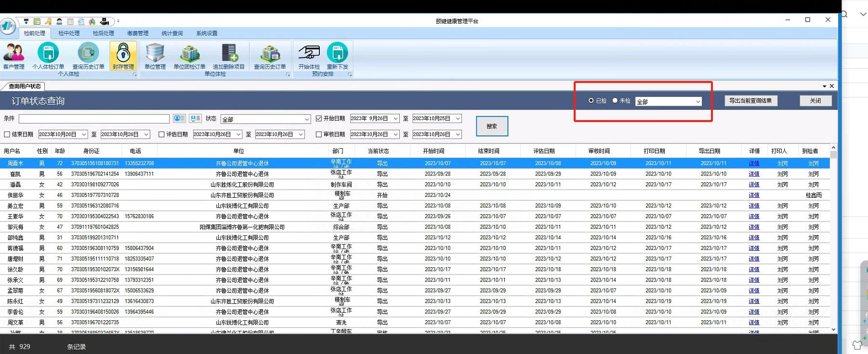868x354 pixels.
Task: Open 查询历史订单 in the 个人体检 group
Action: click(x=88, y=56)
